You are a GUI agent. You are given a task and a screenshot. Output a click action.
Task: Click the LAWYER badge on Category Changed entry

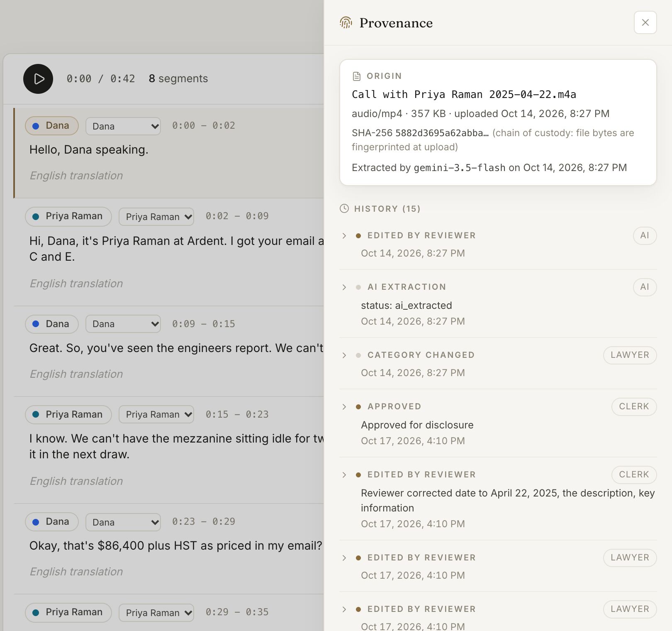630,355
